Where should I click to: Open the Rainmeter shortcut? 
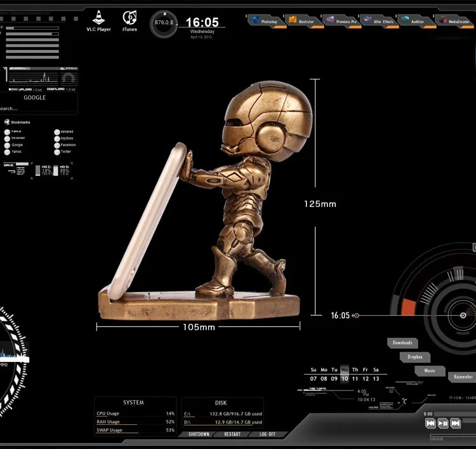(463, 377)
